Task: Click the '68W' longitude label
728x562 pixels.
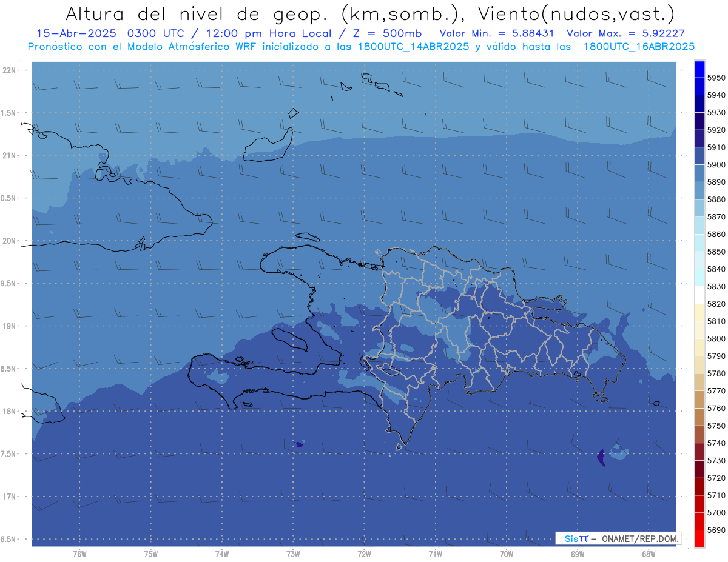Action: click(x=649, y=554)
